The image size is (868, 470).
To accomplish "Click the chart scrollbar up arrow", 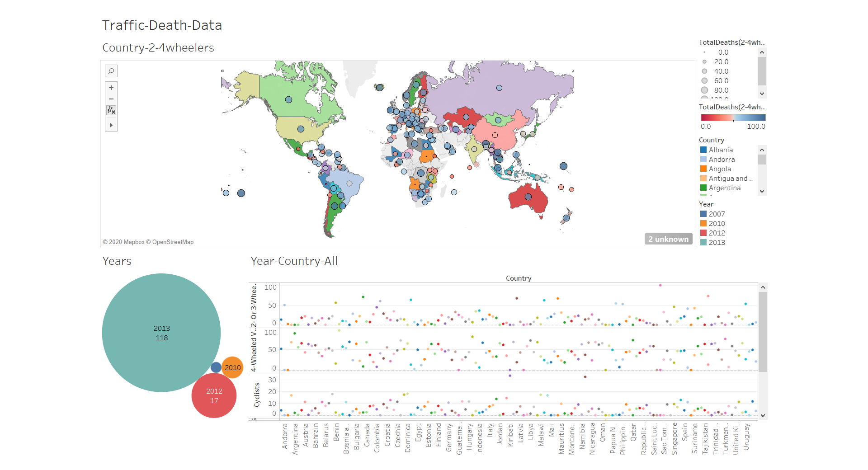I will [763, 287].
